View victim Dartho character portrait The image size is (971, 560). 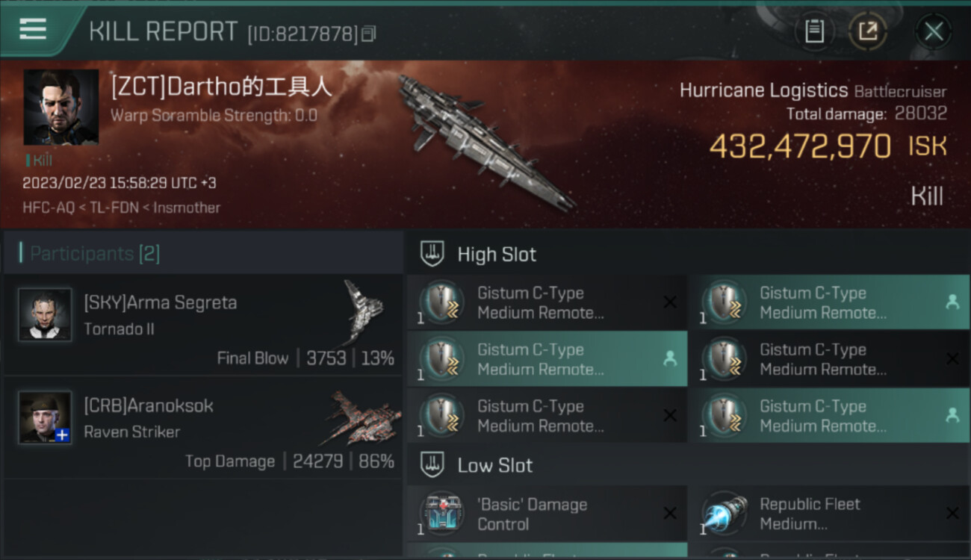(61, 108)
